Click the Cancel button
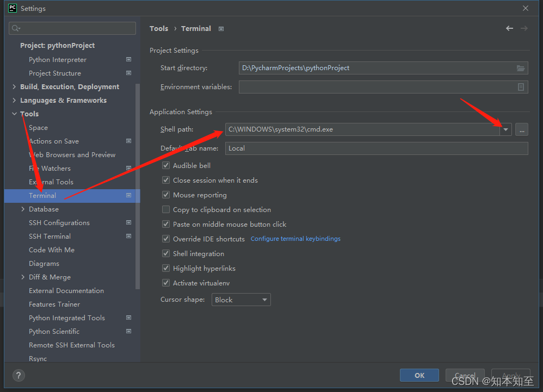The image size is (543, 392). pyautogui.click(x=465, y=375)
